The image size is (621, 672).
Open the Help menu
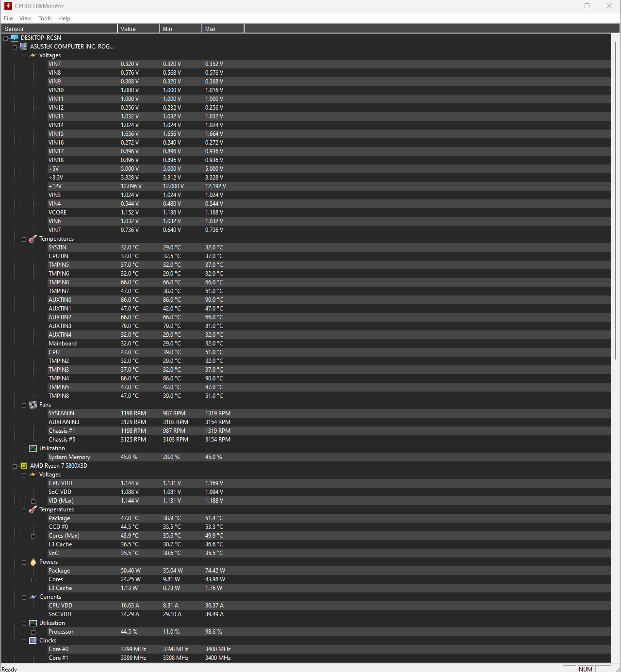(64, 18)
